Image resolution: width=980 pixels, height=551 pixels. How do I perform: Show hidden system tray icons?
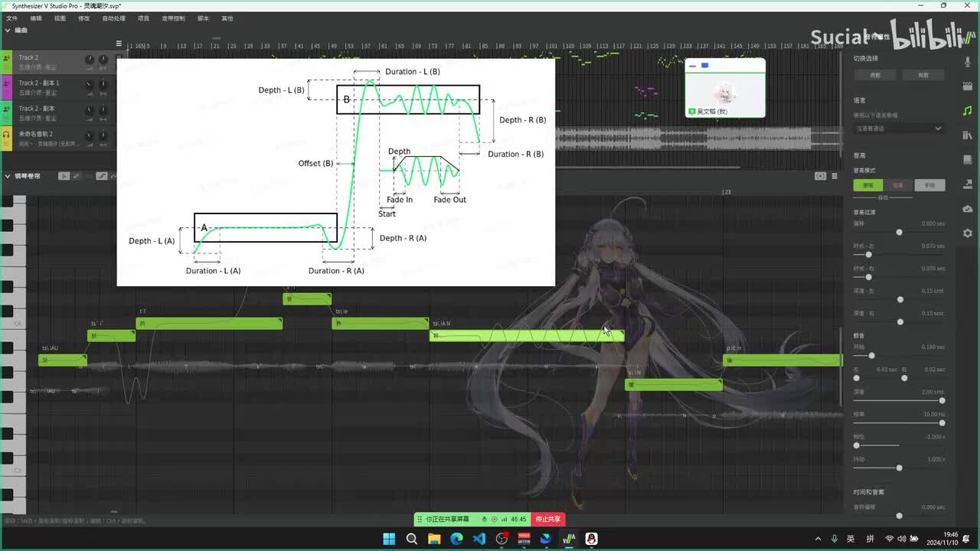(x=818, y=539)
